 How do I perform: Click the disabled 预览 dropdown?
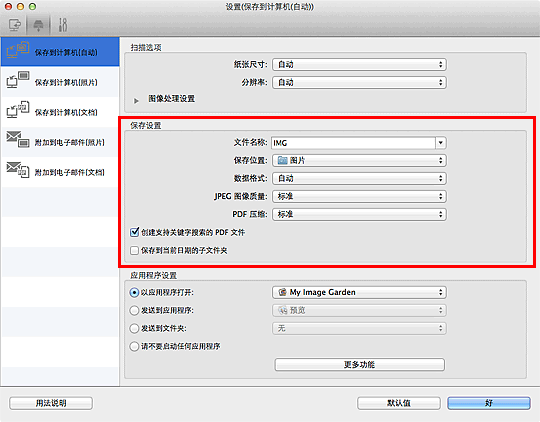tap(359, 310)
